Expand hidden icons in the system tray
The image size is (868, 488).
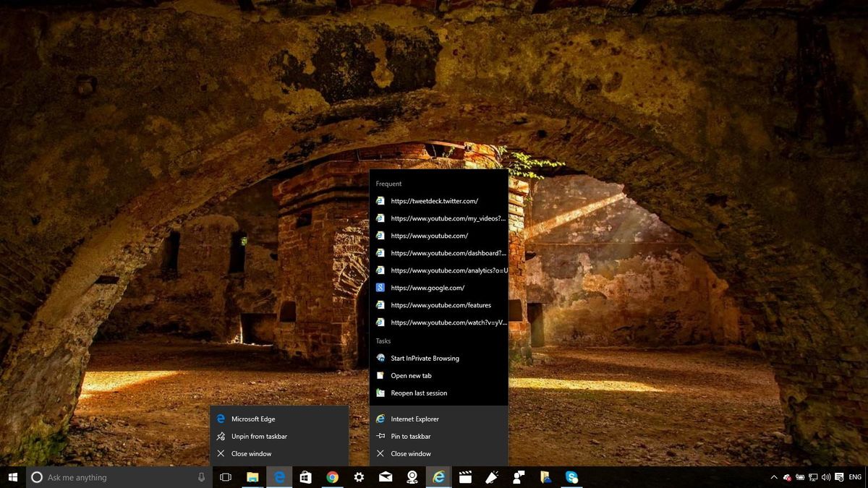773,477
